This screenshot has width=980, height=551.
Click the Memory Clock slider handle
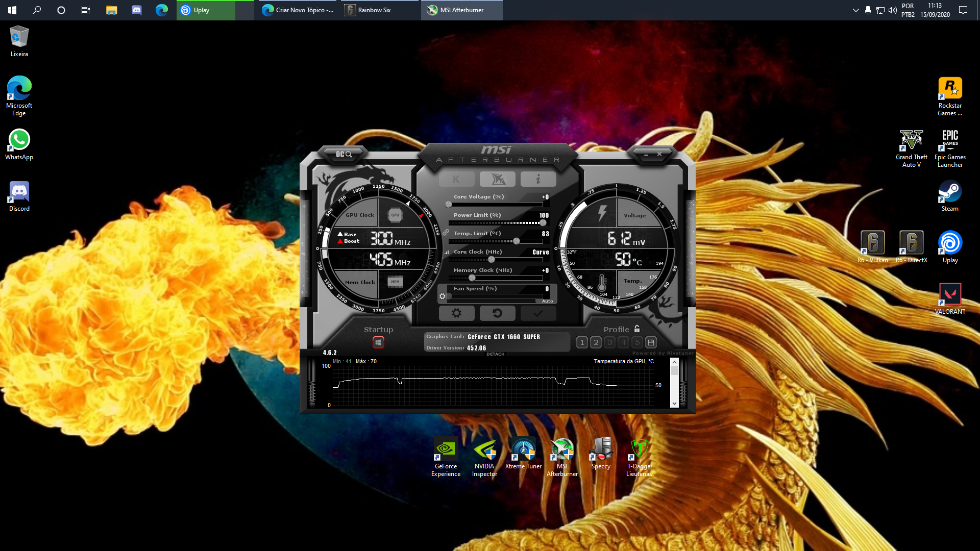(x=472, y=278)
